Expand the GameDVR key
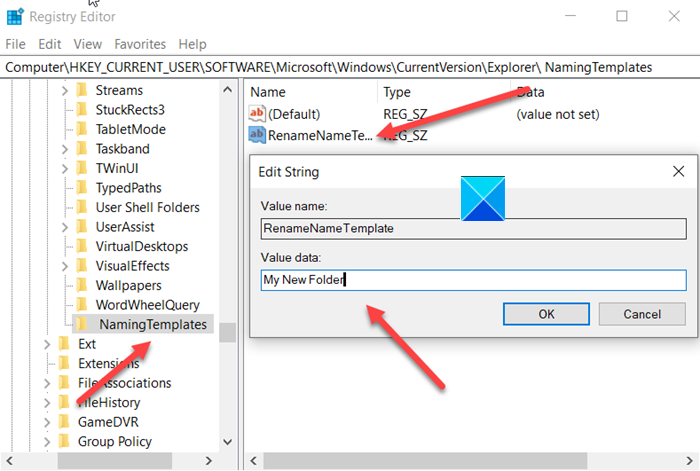The height and width of the screenshot is (471, 700). pyautogui.click(x=47, y=422)
